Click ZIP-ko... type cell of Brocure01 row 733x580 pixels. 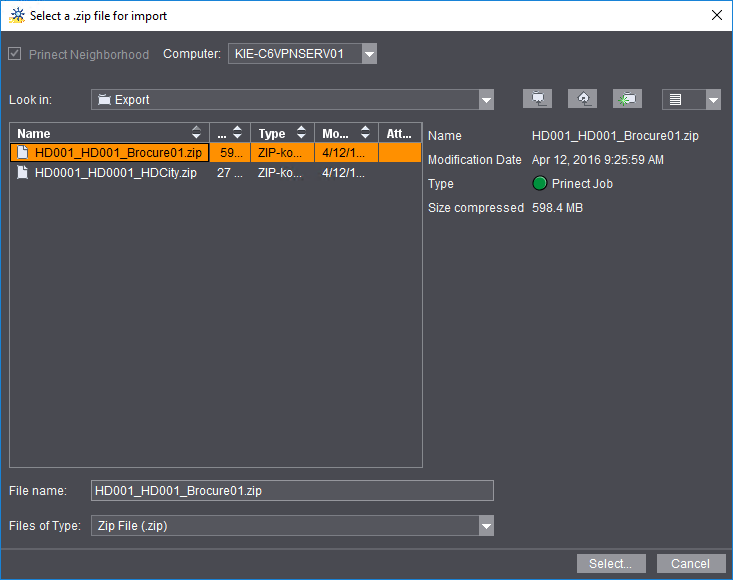[x=282, y=153]
